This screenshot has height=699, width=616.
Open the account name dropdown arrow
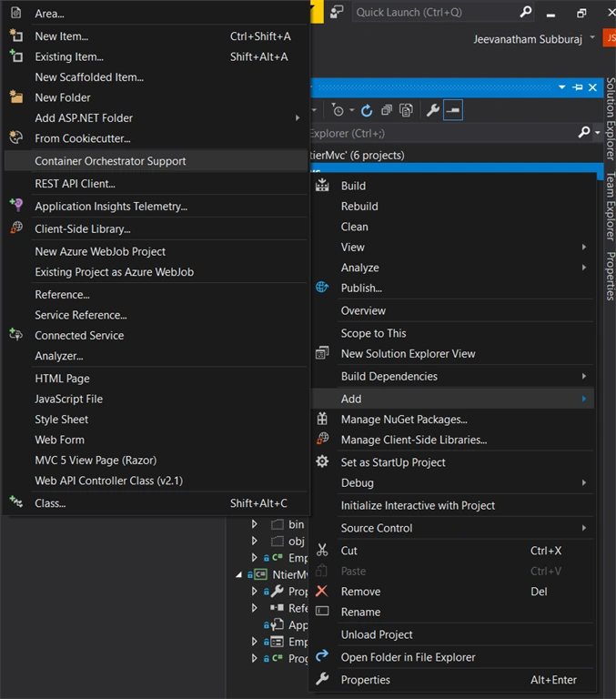click(592, 37)
